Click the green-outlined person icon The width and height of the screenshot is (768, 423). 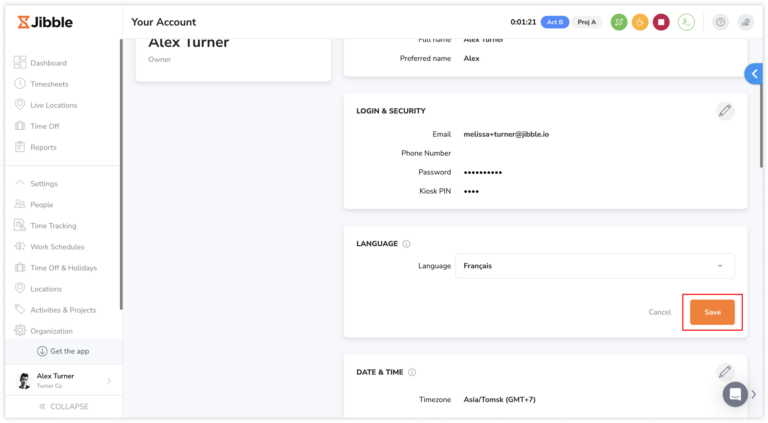coord(686,22)
